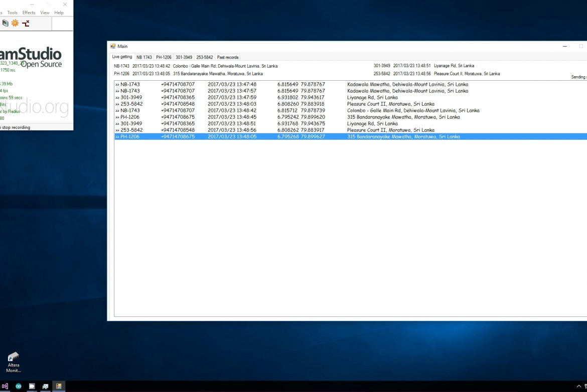Open the Tools menu in CamStudio
Image resolution: width=587 pixels, height=392 pixels.
pyautogui.click(x=13, y=13)
